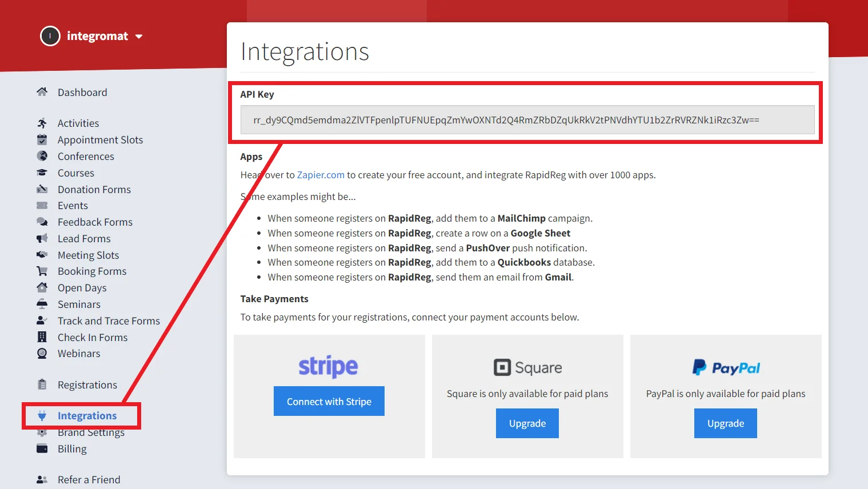Click the Activities running figure icon
868x489 pixels.
42,123
